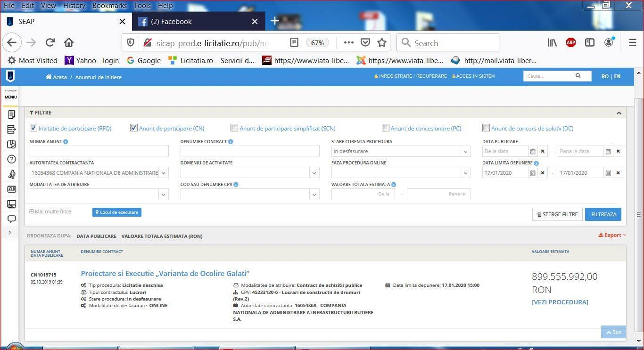Click the Numar Anunt input field
The height and width of the screenshot is (350, 644).
click(x=99, y=151)
